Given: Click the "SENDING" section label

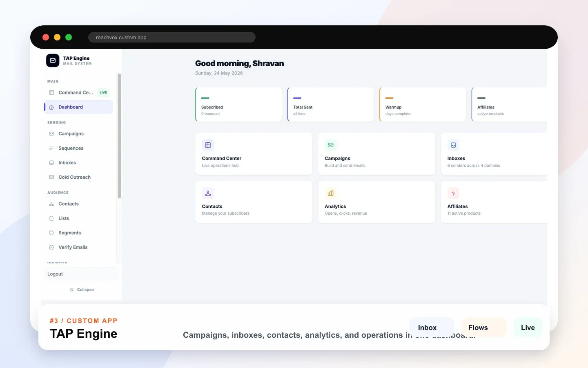Looking at the screenshot, I should pyautogui.click(x=56, y=123).
